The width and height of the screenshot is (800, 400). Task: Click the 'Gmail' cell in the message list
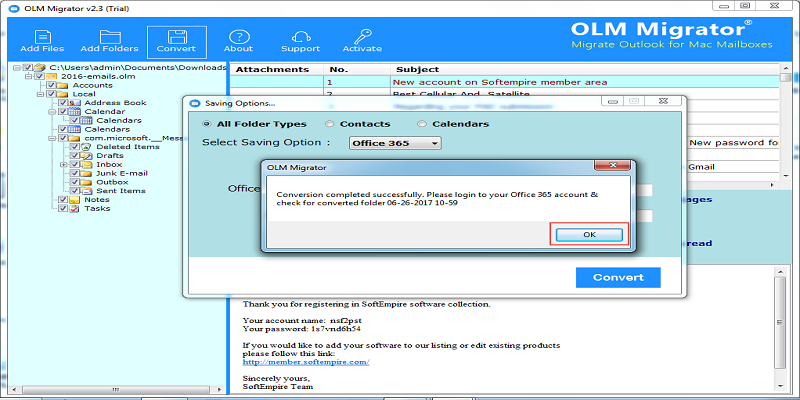(733, 167)
